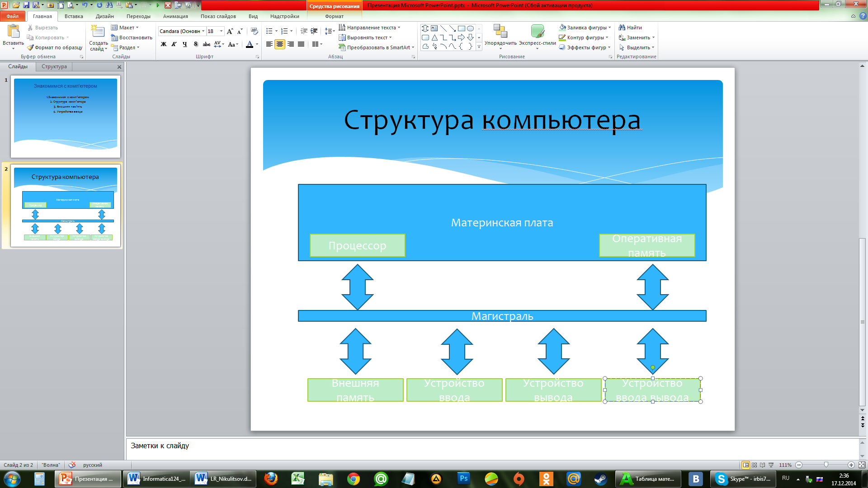Click Convert to SmartArt (Преобразовать в SmartArt)

coord(376,47)
